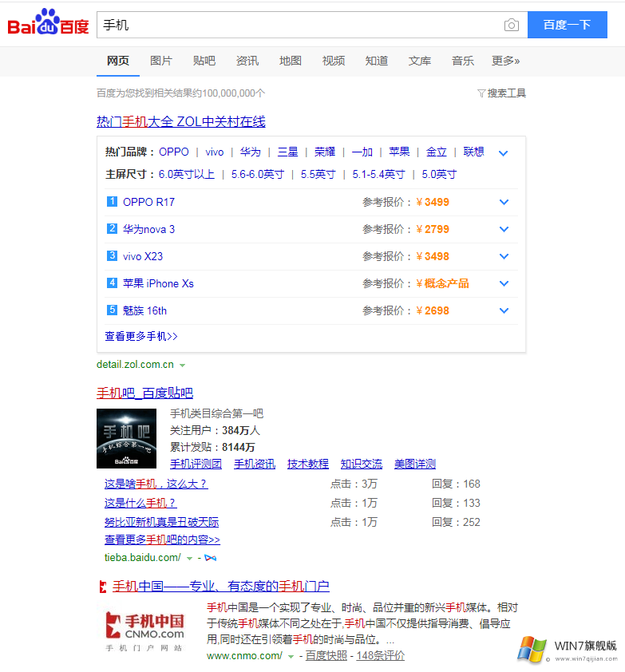Open post 努比亚新机真是丑破天际
Screen dimensions: 625x672
tap(161, 522)
